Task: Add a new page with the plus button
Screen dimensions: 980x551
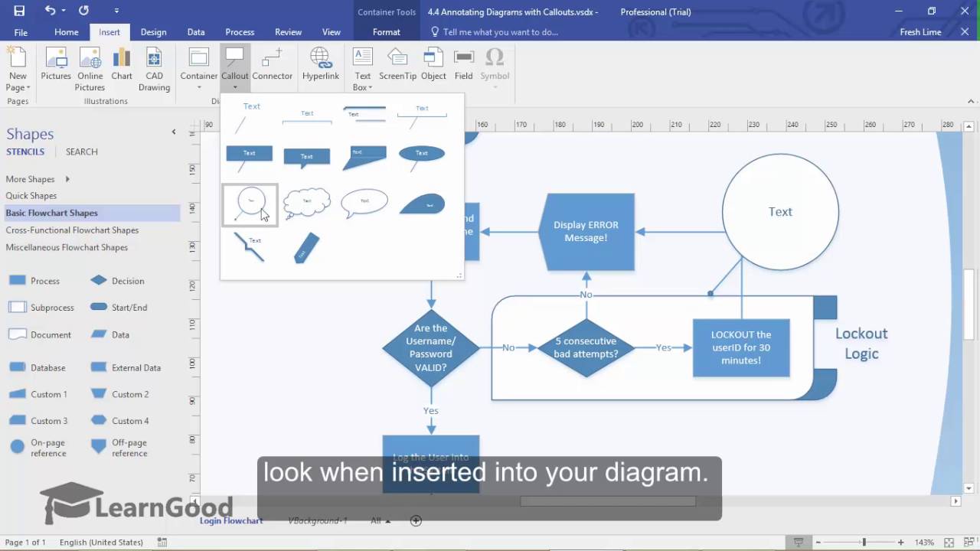Action: coord(416,520)
